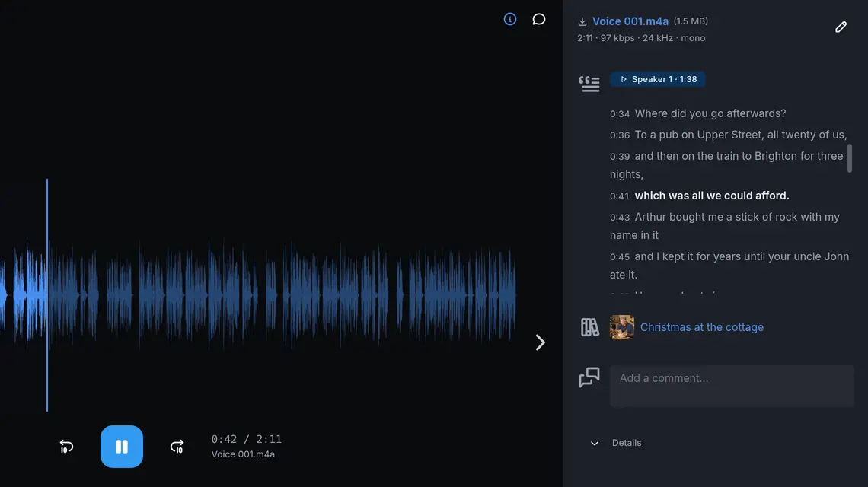Click the albums library icon
The width and height of the screenshot is (868, 487).
pyautogui.click(x=589, y=327)
